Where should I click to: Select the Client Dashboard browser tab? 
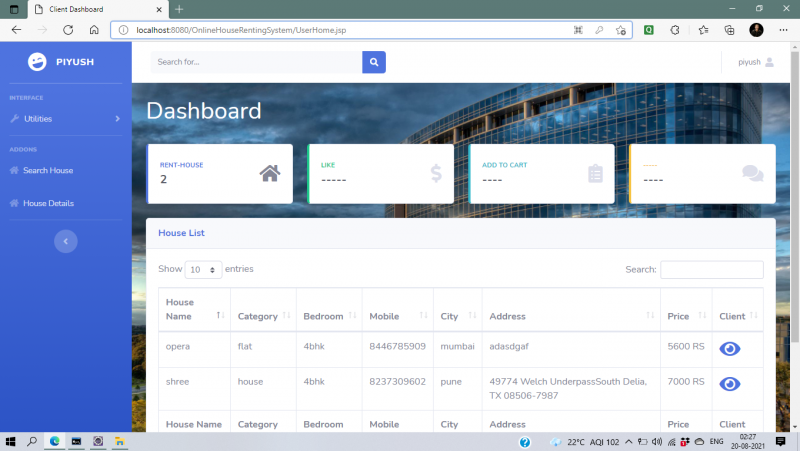[98, 9]
